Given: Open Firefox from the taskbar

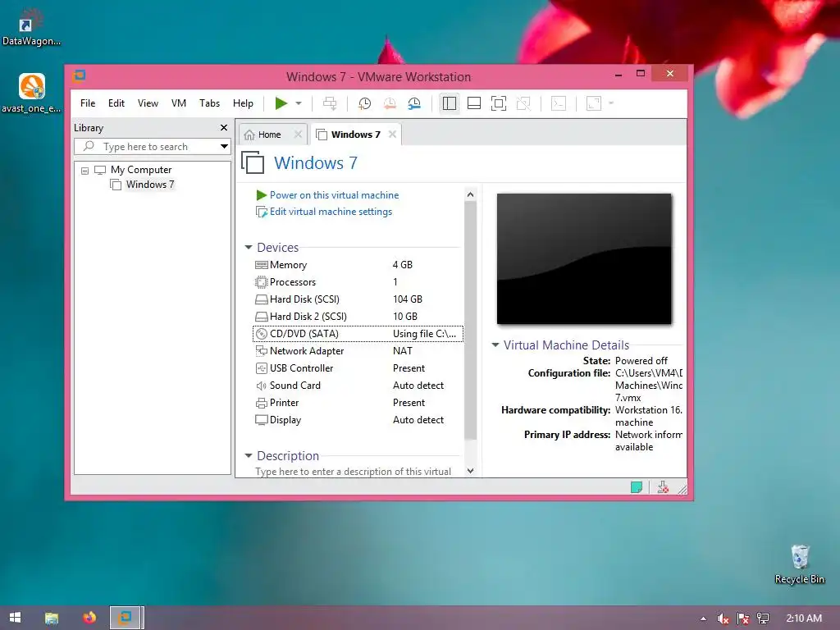Looking at the screenshot, I should pos(89,619).
